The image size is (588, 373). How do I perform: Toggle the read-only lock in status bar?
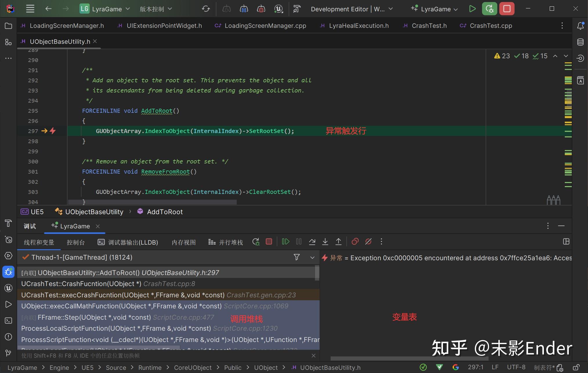point(576,367)
